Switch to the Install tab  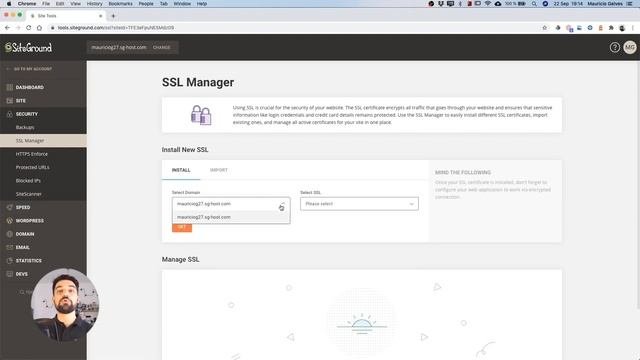181,170
